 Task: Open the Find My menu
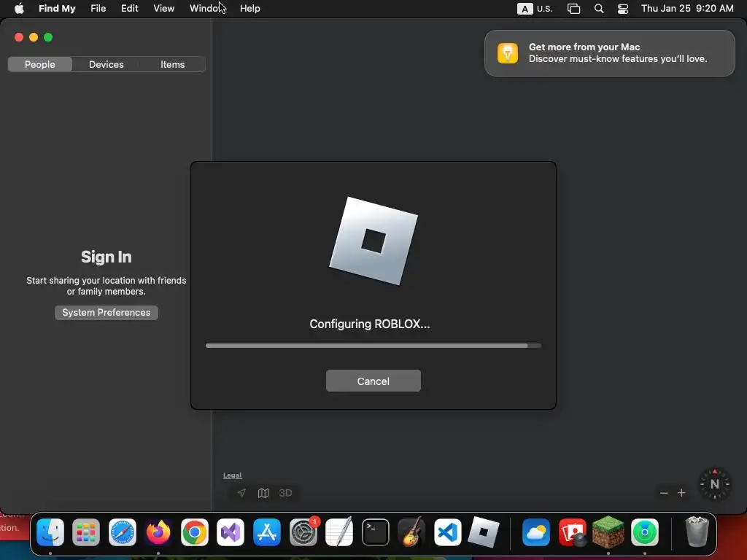(57, 9)
